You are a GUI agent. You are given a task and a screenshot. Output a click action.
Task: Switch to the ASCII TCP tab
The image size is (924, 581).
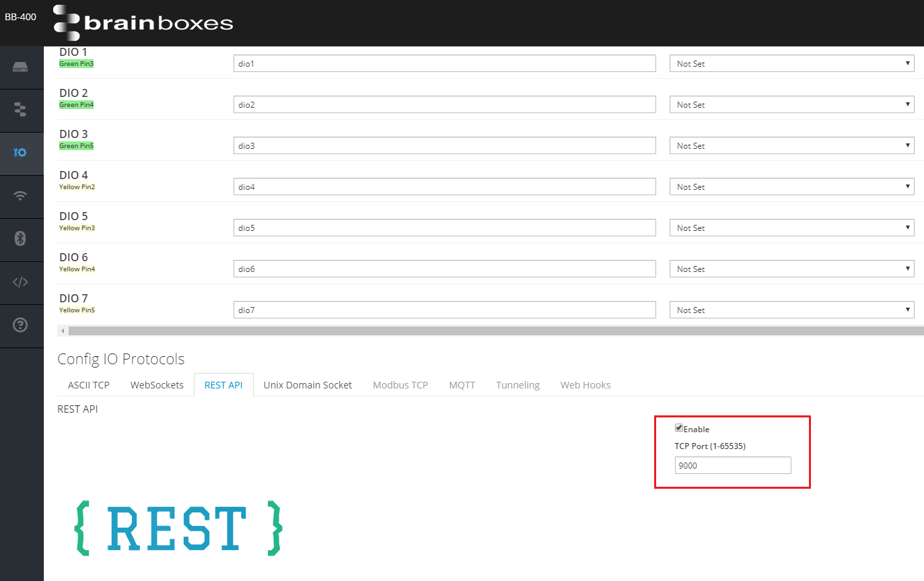coord(88,385)
